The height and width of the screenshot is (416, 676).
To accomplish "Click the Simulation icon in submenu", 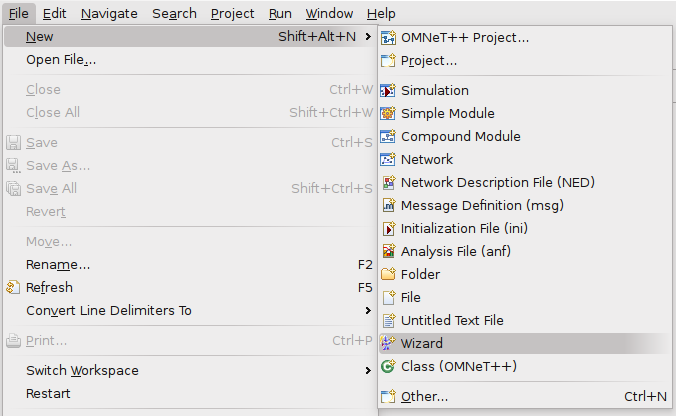I will 388,91.
